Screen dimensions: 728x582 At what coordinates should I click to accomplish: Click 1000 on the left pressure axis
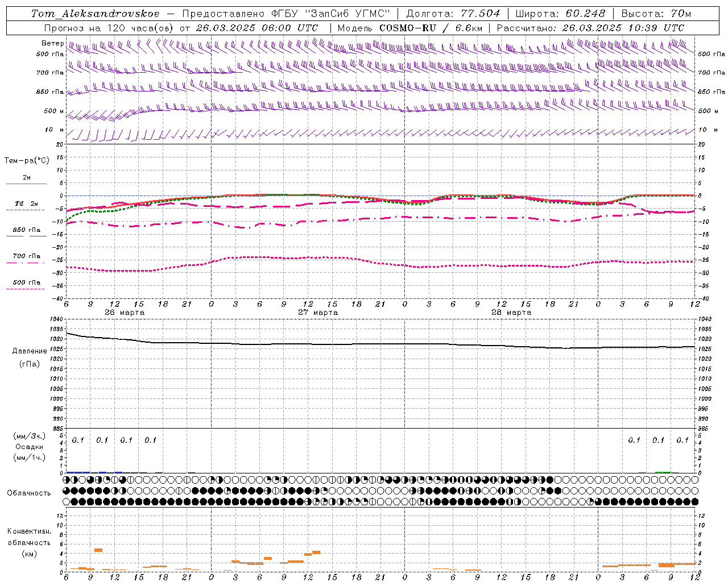coord(56,399)
